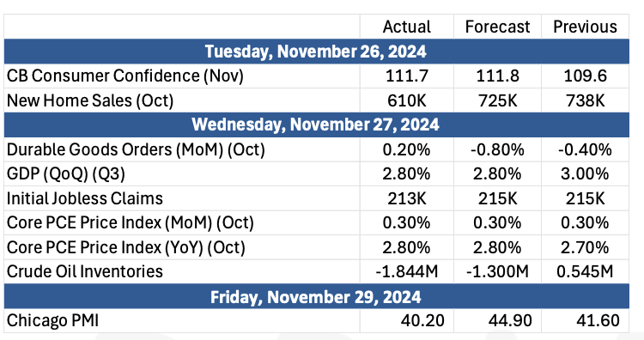Screen dimensions: 644x340
Task: Select the CB Consumer Confidence (Nov) row label
Action: pyautogui.click(x=125, y=76)
